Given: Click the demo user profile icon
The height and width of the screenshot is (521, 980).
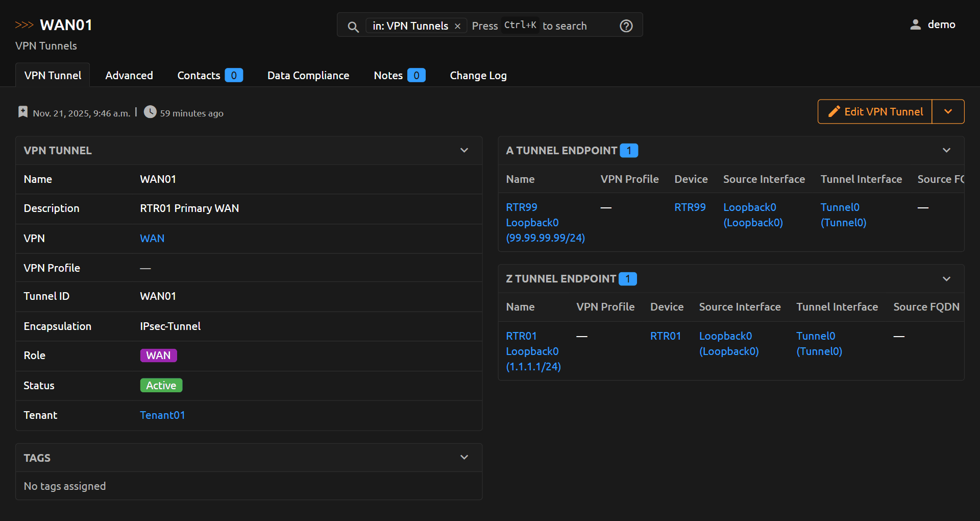Looking at the screenshot, I should pos(915,25).
